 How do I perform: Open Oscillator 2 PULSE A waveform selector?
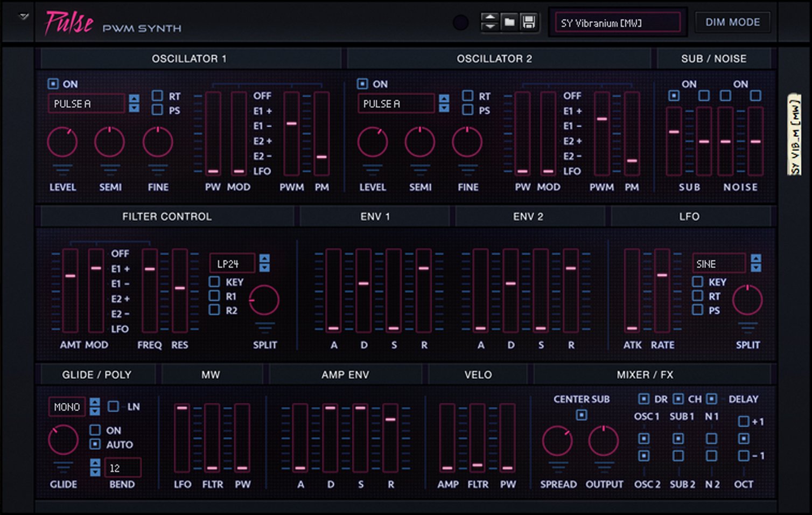point(396,103)
